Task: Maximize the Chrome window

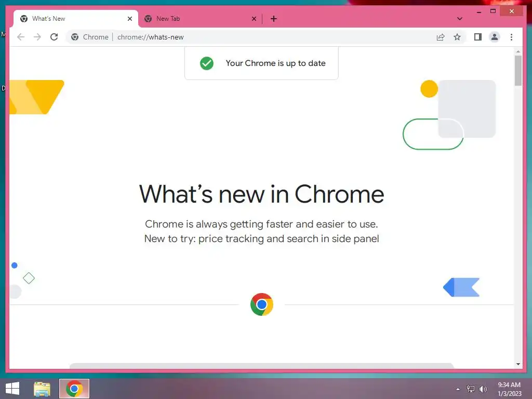Action: tap(493, 11)
